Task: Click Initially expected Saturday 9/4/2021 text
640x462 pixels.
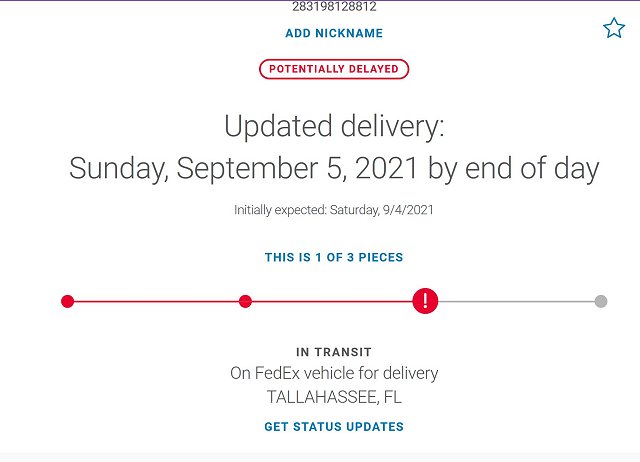Action: pyautogui.click(x=334, y=210)
